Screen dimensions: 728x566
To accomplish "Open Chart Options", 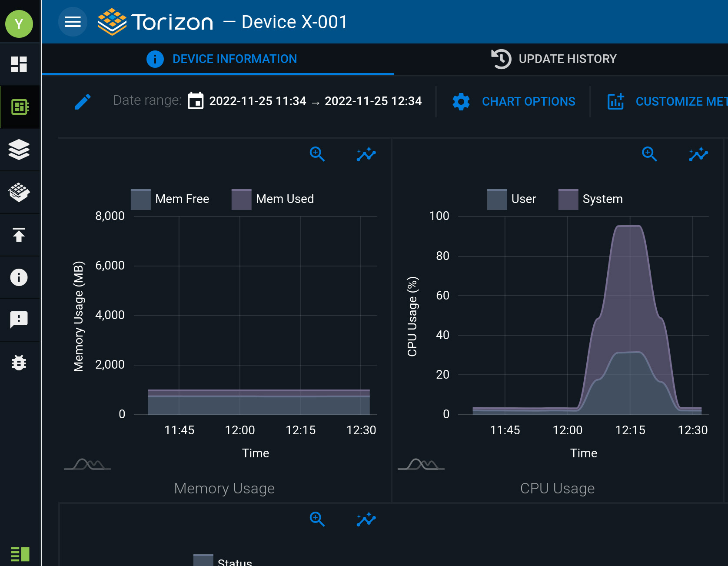I will point(514,101).
